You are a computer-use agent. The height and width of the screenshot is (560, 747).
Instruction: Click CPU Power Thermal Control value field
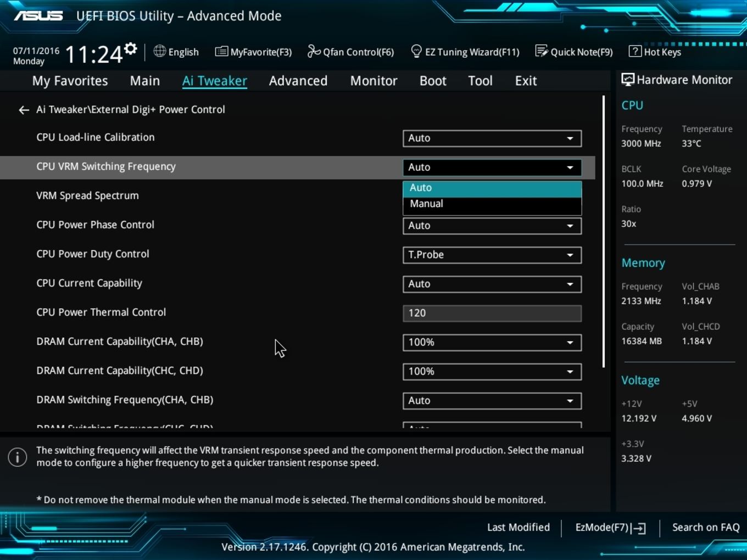(x=492, y=313)
